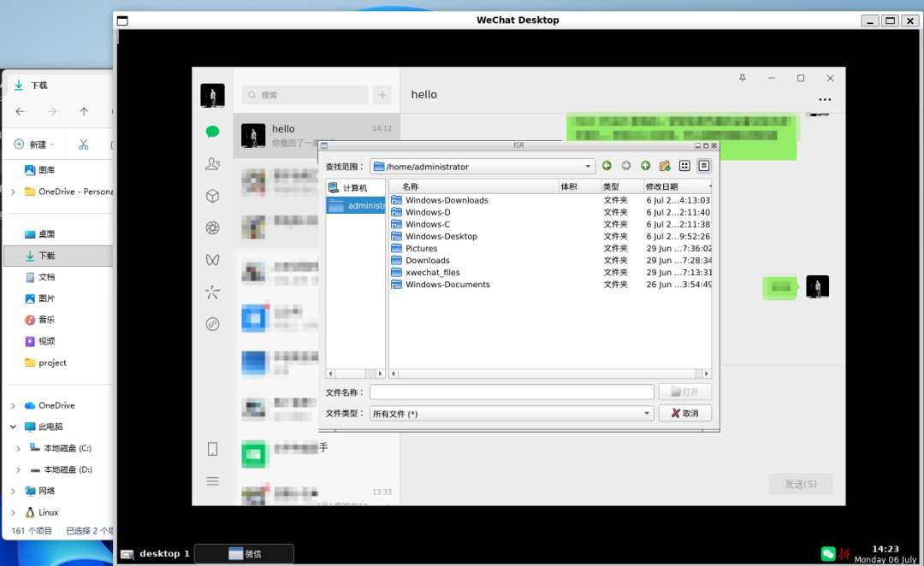Open WeChat favorites cube icon
The width and height of the screenshot is (924, 566).
point(213,196)
